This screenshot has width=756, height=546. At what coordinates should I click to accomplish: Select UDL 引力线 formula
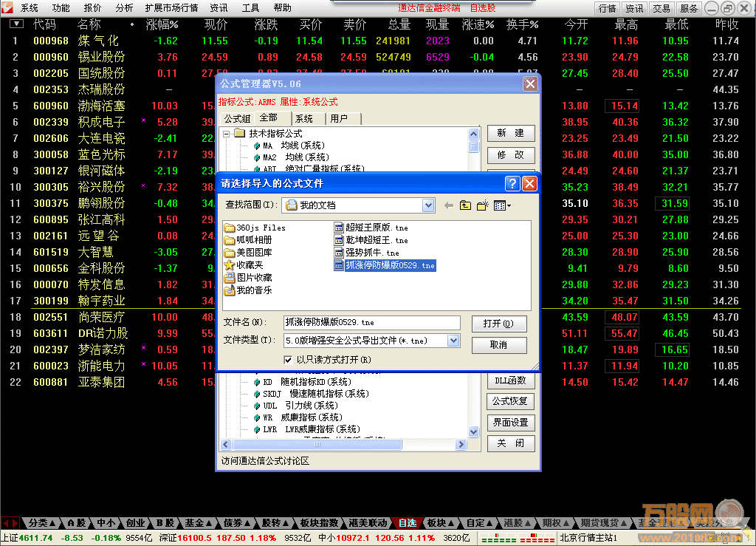(x=295, y=406)
